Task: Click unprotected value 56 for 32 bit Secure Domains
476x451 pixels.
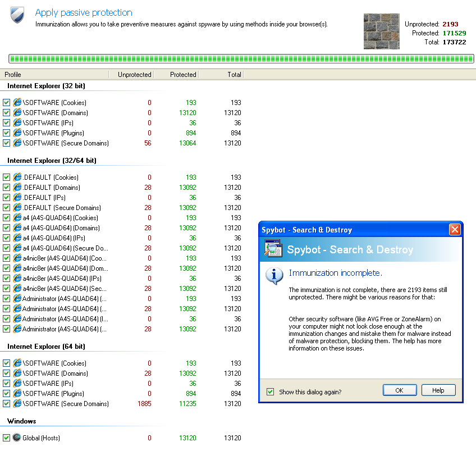Action: [148, 143]
